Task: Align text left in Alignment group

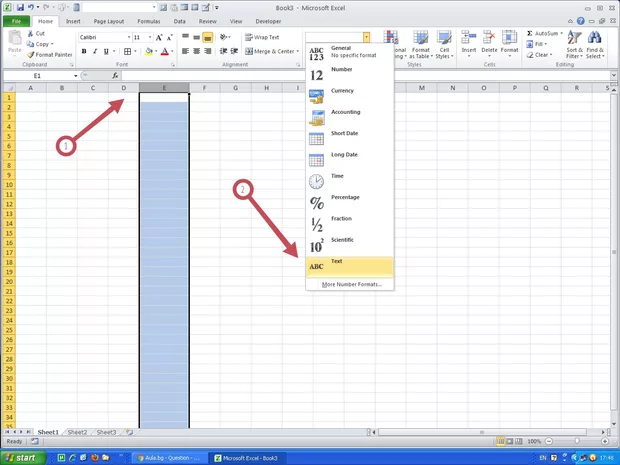Action: [185, 51]
